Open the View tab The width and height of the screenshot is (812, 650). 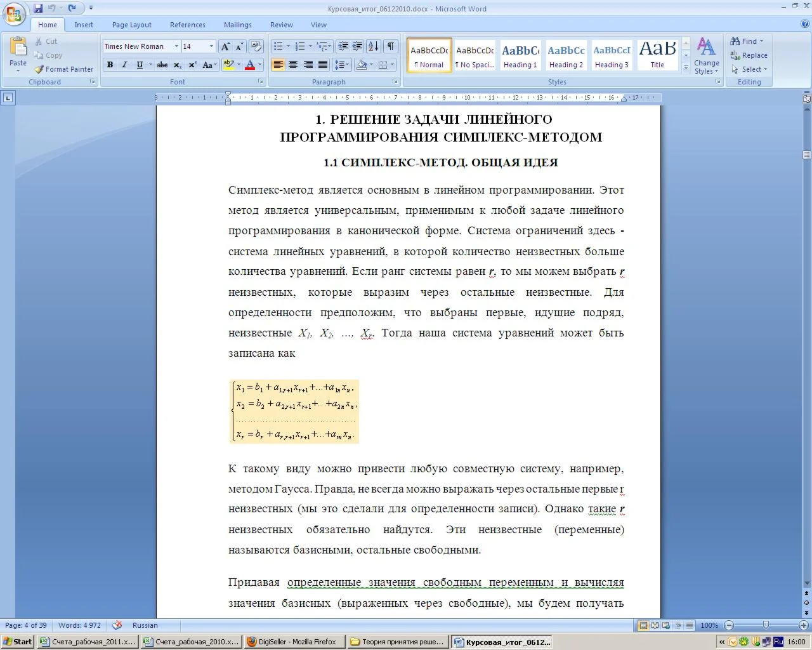[319, 25]
